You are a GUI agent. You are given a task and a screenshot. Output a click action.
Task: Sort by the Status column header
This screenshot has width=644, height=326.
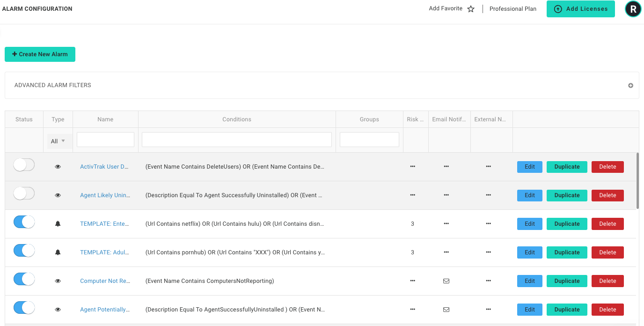[24, 119]
